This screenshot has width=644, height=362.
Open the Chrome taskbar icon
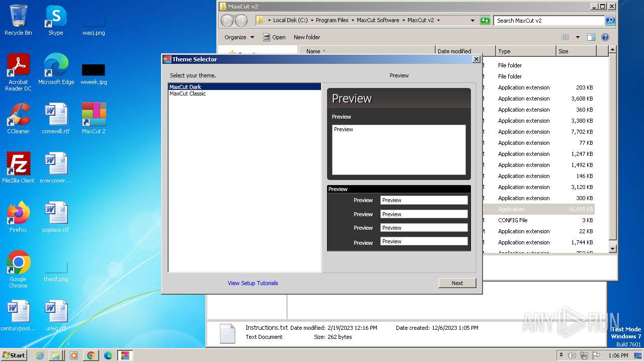tap(91, 355)
